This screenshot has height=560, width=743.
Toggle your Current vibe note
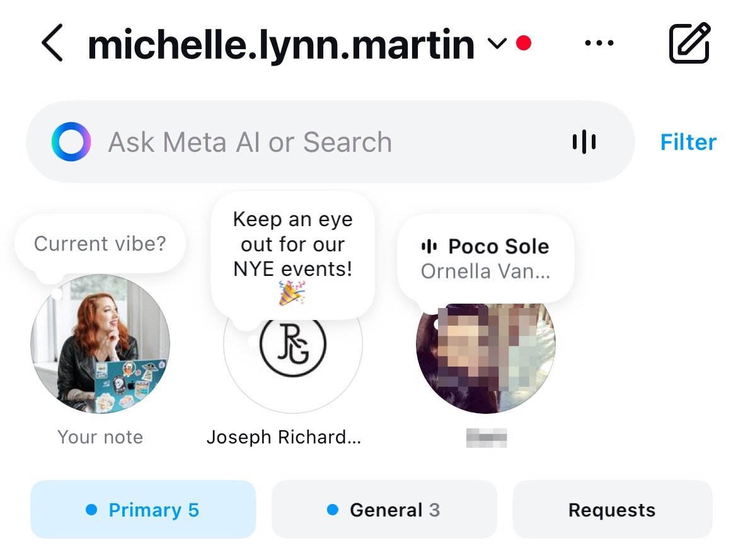[100, 243]
